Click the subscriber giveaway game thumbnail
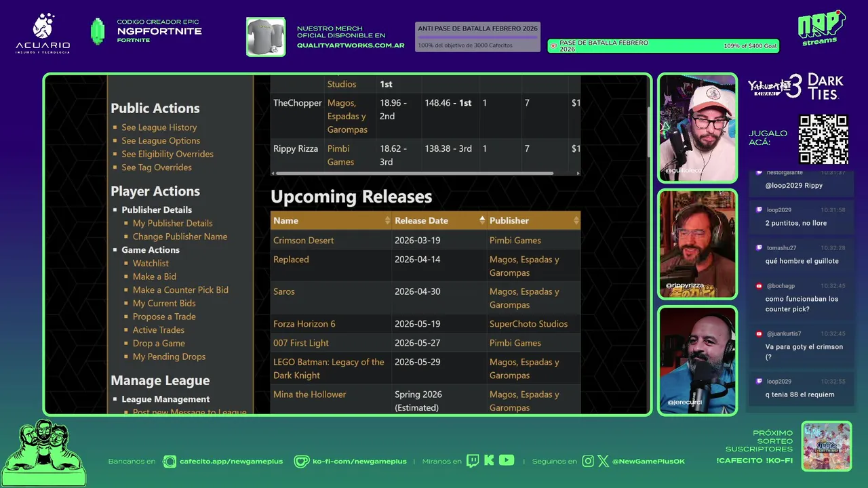868x488 pixels. [x=826, y=446]
